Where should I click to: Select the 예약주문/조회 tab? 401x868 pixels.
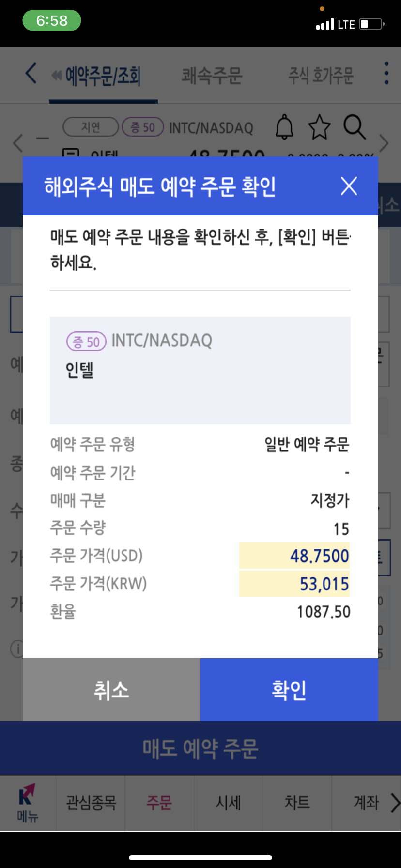[103, 76]
